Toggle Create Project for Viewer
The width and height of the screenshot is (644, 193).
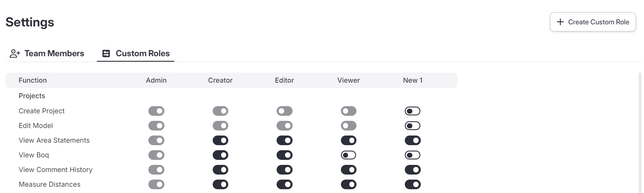tap(348, 111)
